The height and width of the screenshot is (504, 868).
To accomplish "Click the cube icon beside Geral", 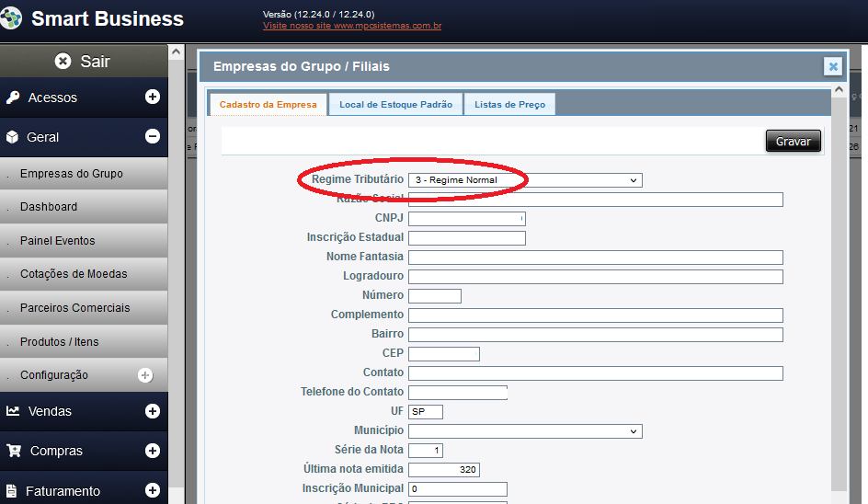I will click(12, 137).
